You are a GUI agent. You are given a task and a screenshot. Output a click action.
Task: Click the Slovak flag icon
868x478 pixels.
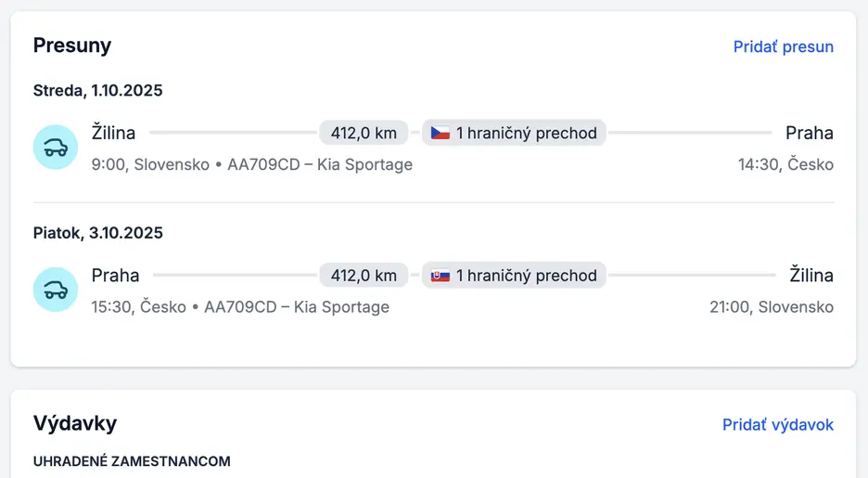[440, 275]
